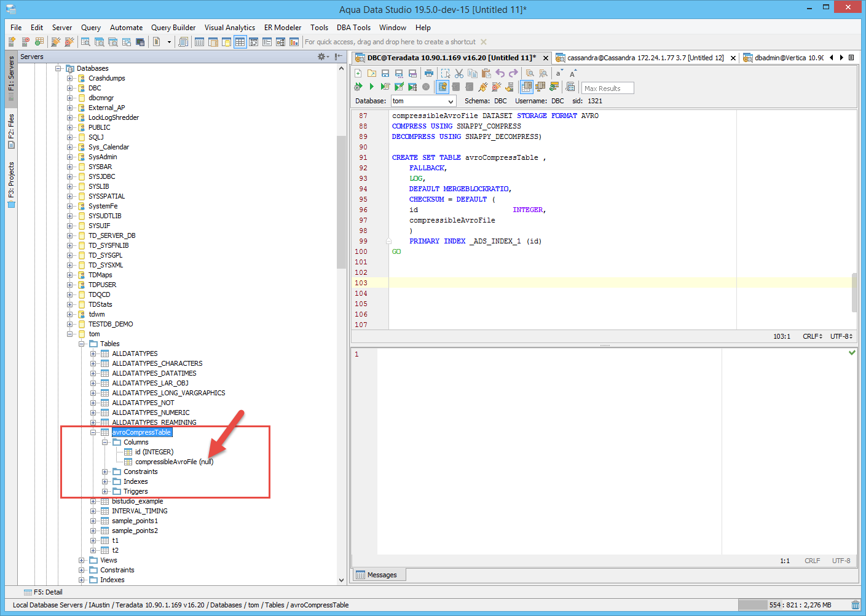866x616 pixels.
Task: Click the chart icon in main toolbar
Action: pos(294,42)
